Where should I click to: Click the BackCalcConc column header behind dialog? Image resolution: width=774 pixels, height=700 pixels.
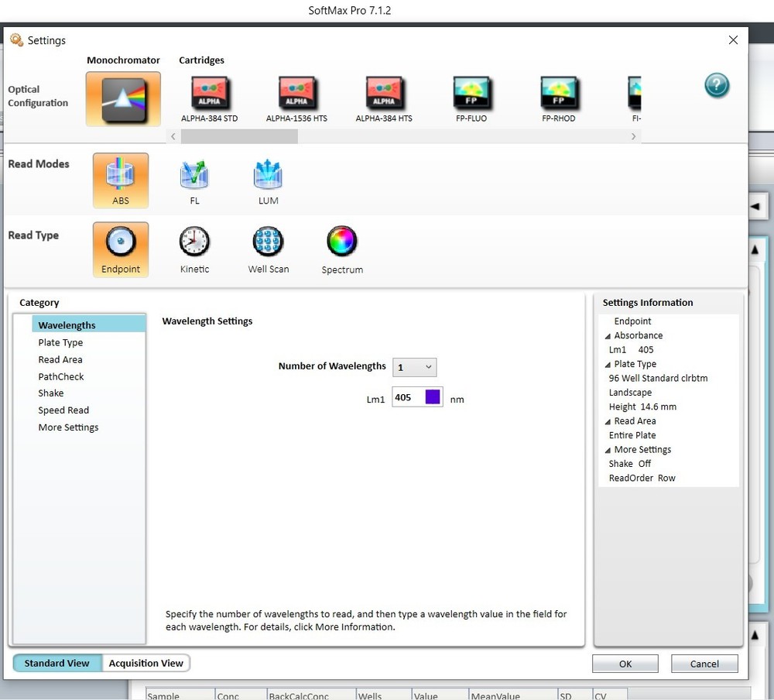pos(311,694)
